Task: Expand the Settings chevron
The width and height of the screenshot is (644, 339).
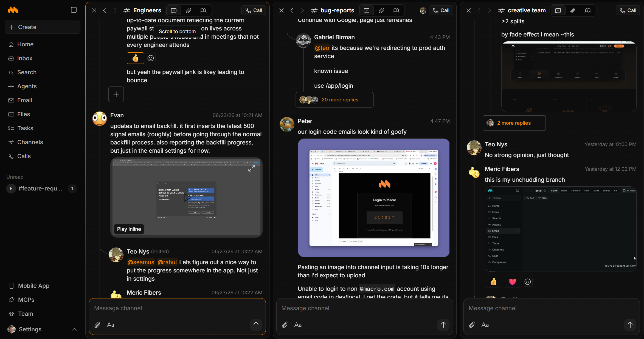Action: tap(74, 329)
